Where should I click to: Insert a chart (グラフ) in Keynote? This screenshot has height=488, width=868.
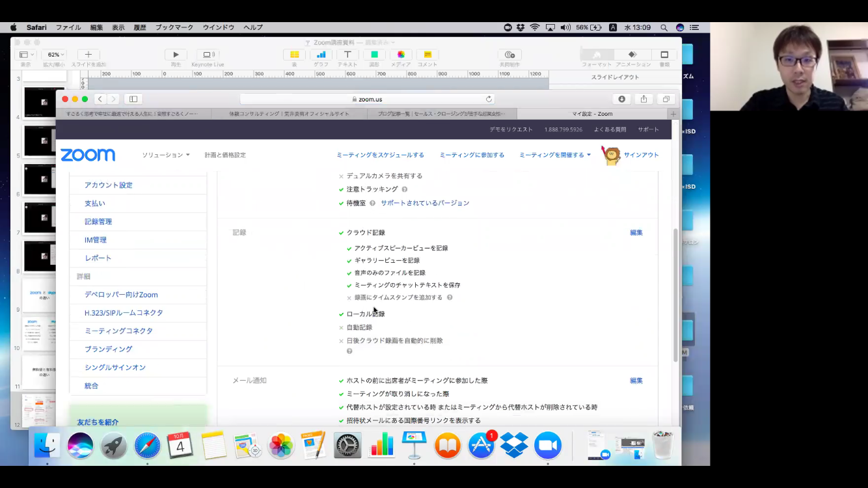pyautogui.click(x=321, y=55)
